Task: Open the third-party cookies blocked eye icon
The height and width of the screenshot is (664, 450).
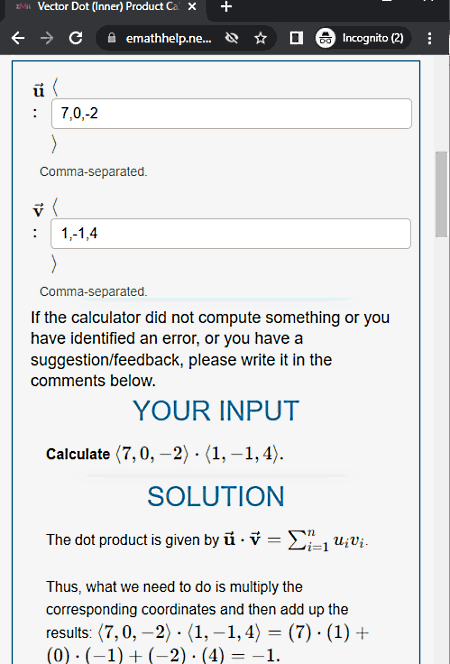Action: [232, 39]
